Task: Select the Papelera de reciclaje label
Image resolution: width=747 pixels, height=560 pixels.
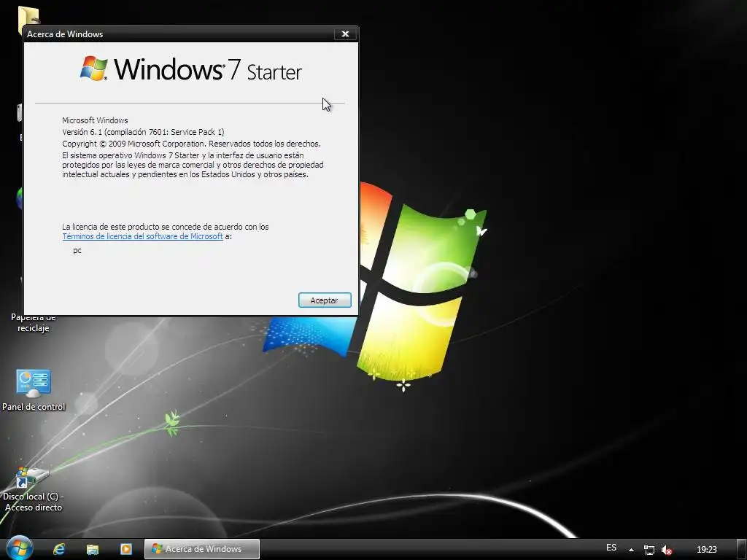Action: point(34,323)
